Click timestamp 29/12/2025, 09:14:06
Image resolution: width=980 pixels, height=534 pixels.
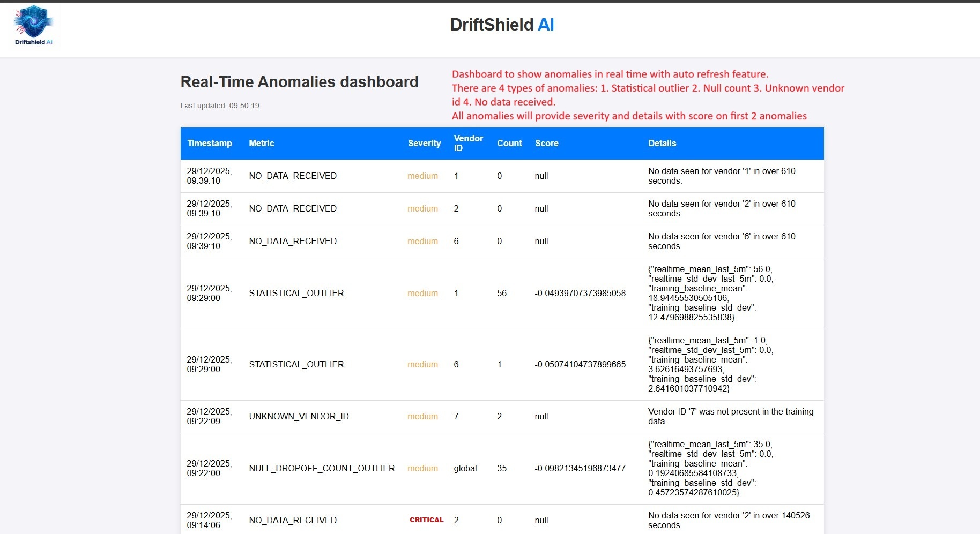(x=209, y=520)
